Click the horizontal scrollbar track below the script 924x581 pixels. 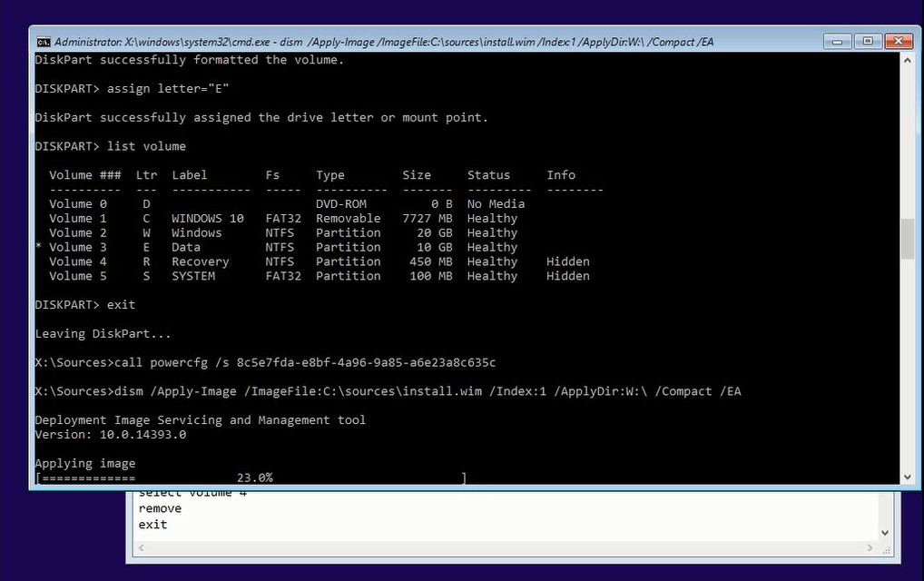coord(499,548)
